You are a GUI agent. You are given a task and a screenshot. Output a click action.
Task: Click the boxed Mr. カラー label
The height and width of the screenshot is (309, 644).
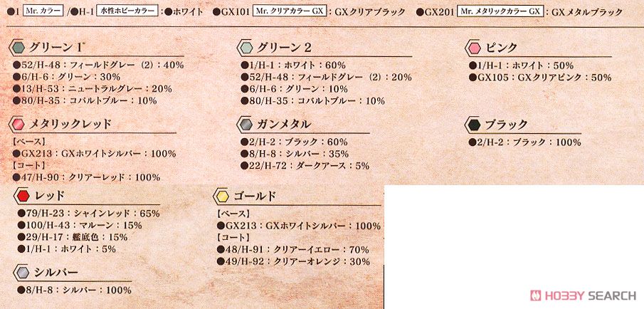pos(37,11)
